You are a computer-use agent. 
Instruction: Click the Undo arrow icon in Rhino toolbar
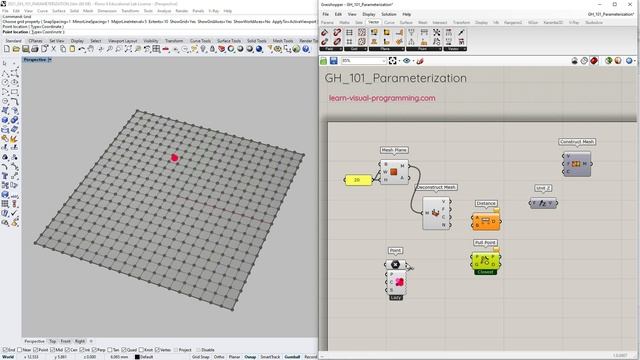(82, 49)
